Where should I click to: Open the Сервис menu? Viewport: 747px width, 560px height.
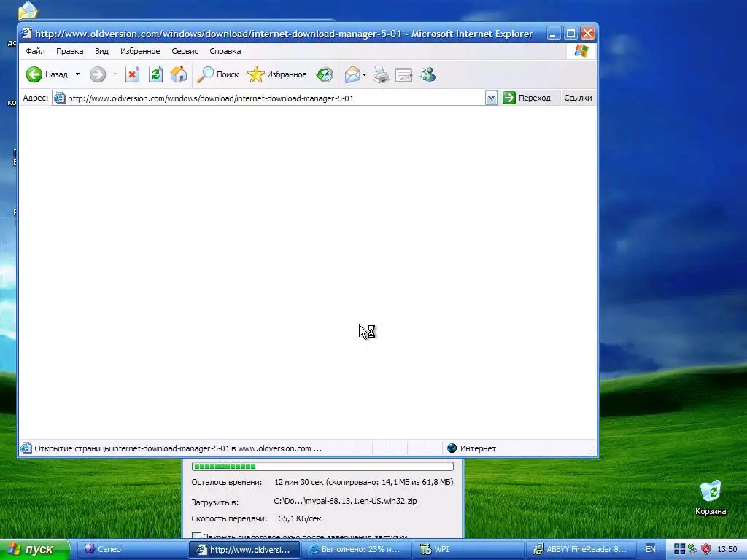pyautogui.click(x=185, y=51)
